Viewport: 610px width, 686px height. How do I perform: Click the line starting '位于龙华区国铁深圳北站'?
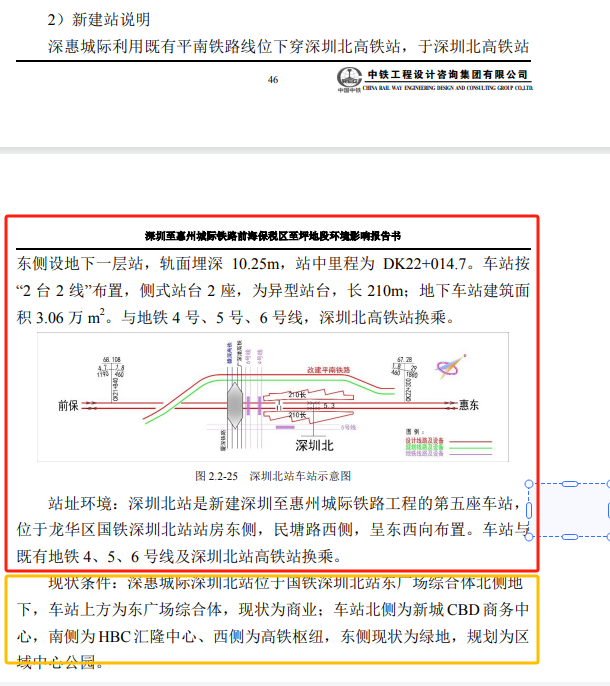[273, 530]
